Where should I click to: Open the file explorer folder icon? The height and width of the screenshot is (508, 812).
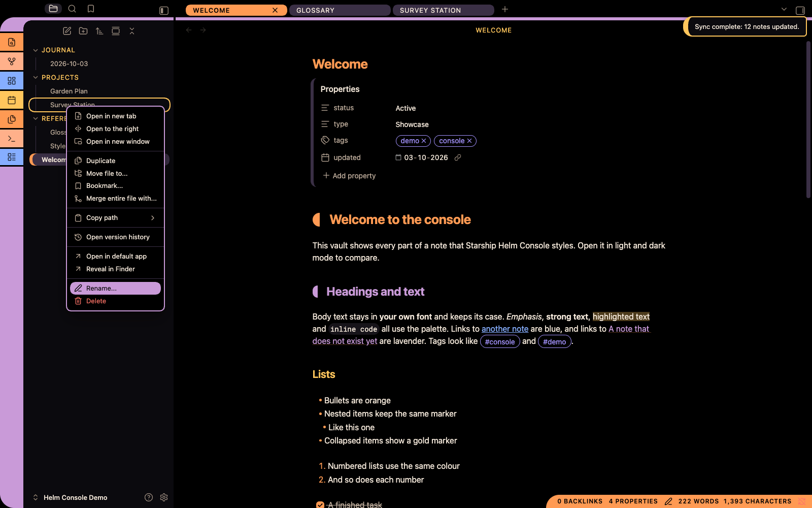[53, 9]
